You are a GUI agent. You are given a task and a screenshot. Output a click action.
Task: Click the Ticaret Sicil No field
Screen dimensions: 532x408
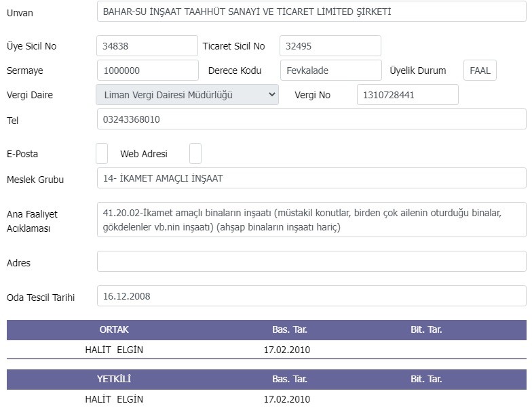coord(330,46)
